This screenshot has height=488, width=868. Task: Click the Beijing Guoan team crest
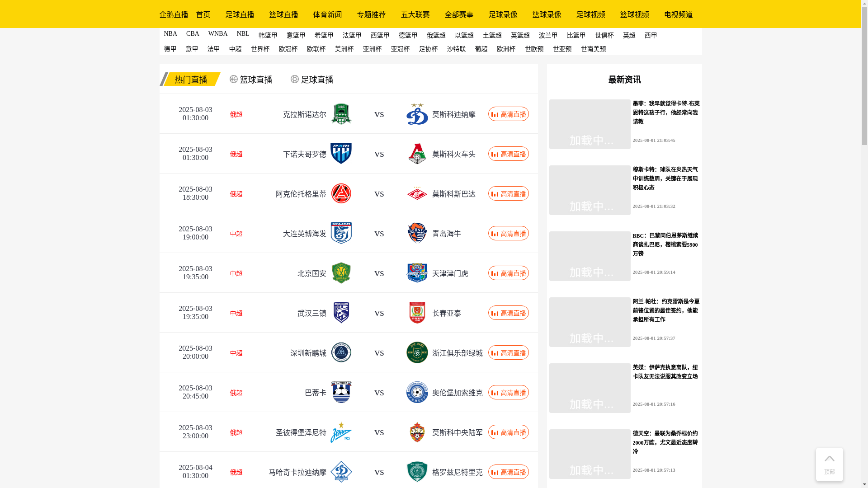point(341,273)
